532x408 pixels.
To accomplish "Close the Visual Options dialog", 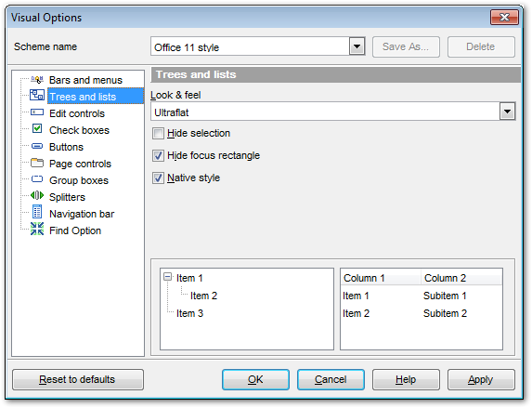I will point(504,17).
